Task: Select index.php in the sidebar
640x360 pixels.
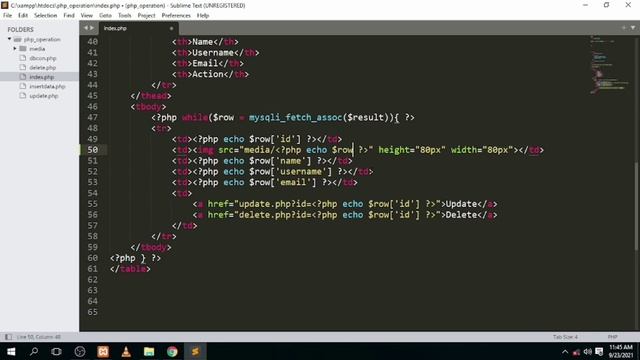Action: click(42, 77)
